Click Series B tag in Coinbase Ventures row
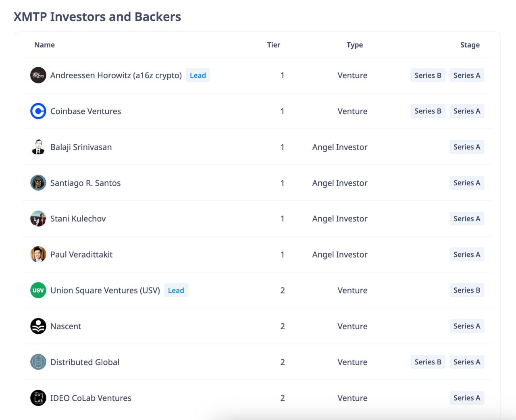The image size is (516, 420). [x=428, y=111]
